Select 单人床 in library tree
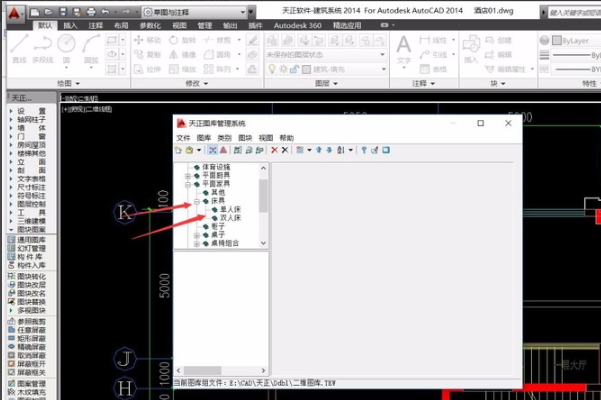This screenshot has height=400, width=601. (x=230, y=209)
